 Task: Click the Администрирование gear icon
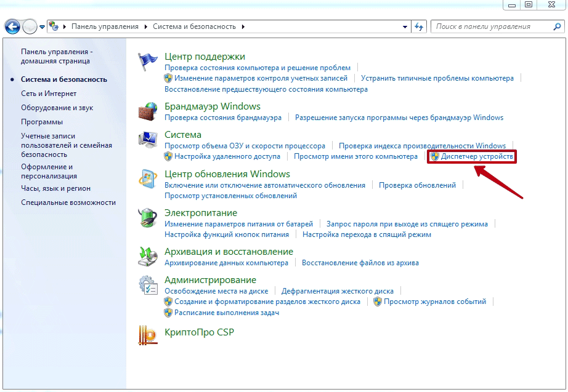[148, 286]
